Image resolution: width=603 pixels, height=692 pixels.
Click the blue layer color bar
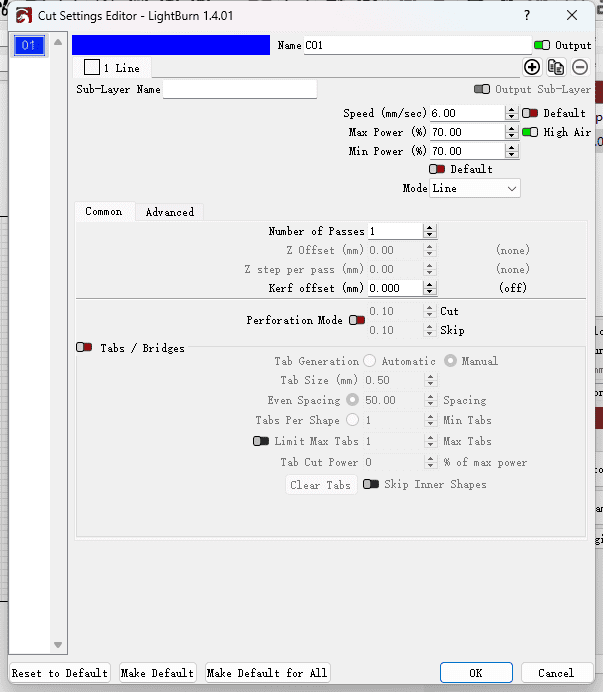coord(171,45)
